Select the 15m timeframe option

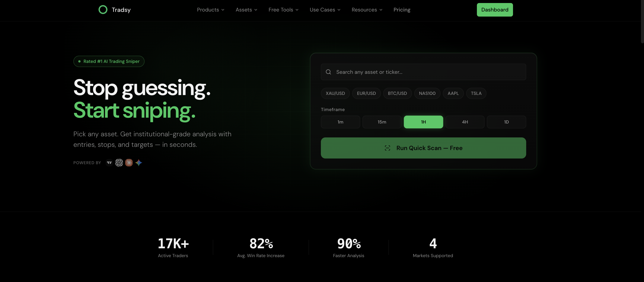point(382,122)
